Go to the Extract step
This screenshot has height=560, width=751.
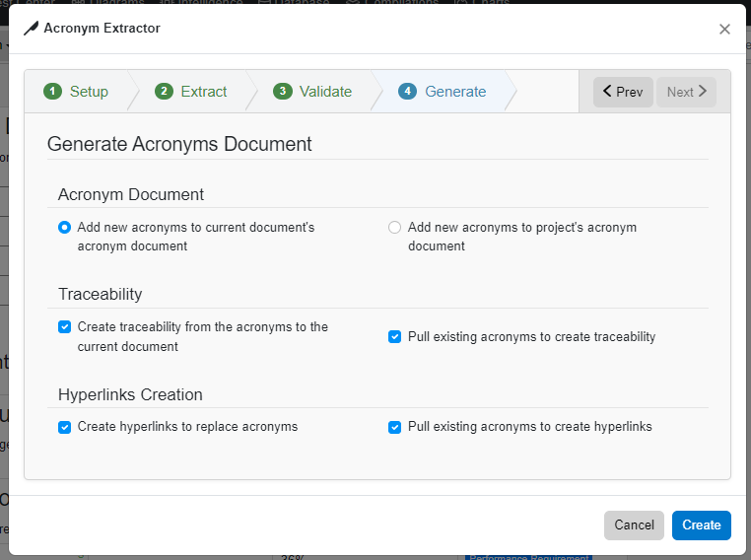(190, 91)
